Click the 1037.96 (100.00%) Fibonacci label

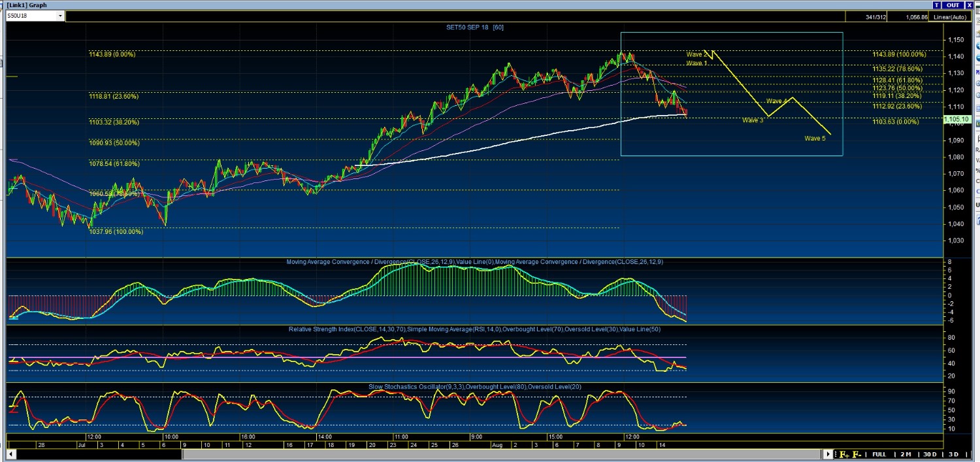pos(116,231)
